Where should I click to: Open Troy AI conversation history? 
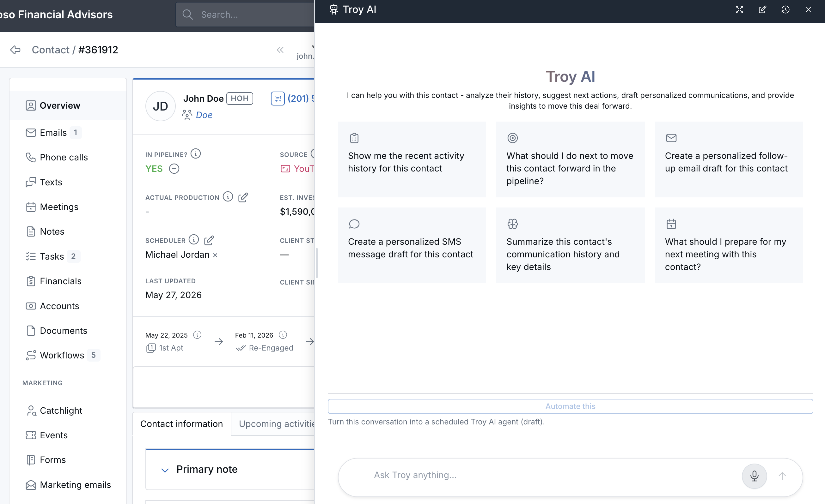[785, 10]
